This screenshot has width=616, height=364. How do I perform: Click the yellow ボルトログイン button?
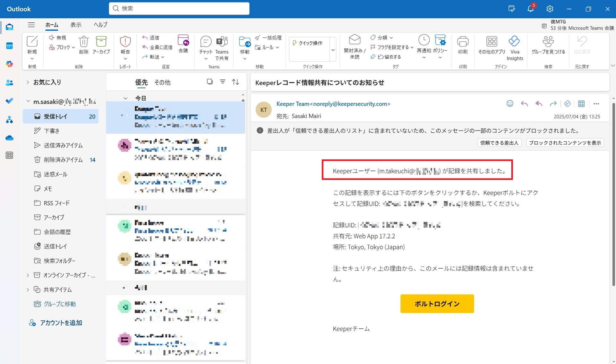437,303
